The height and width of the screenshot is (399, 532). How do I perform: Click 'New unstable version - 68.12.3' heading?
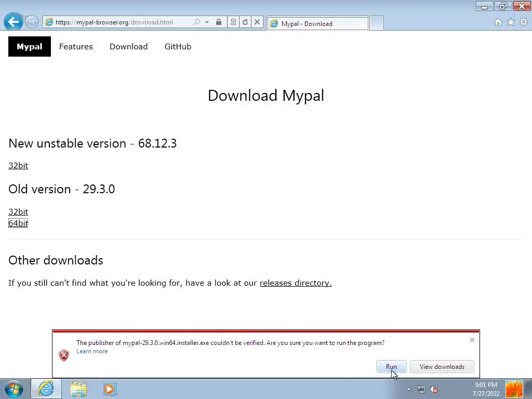pos(92,143)
